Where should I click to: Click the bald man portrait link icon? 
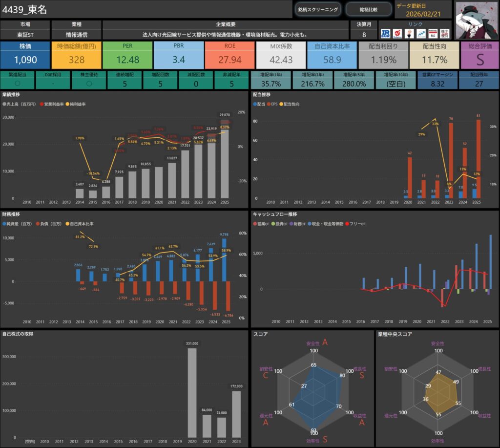[x=409, y=33]
